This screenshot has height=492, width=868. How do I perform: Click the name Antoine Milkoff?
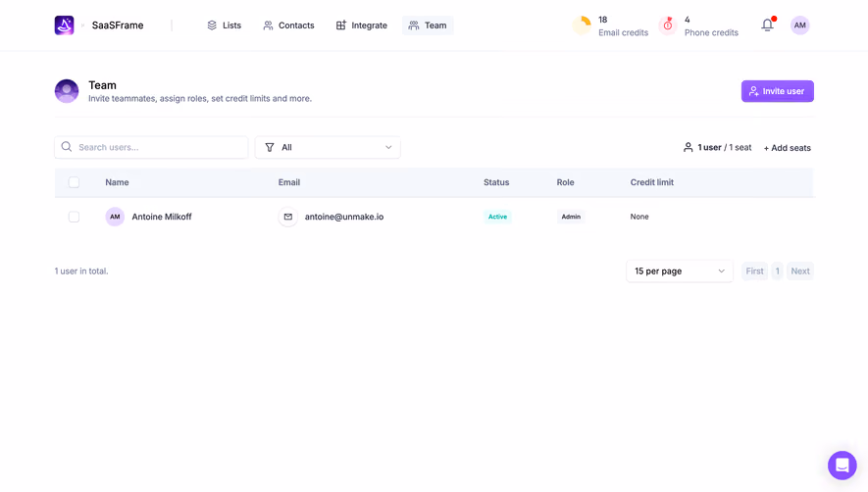click(x=162, y=217)
